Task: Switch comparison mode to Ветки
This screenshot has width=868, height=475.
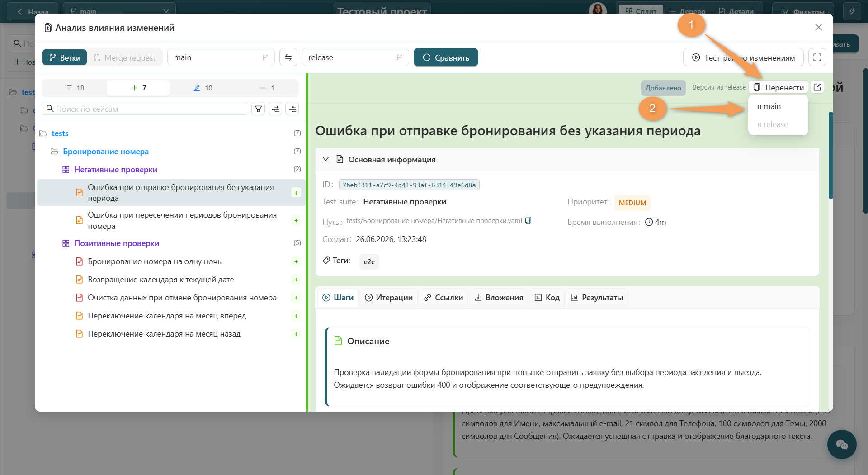Action: (x=65, y=57)
